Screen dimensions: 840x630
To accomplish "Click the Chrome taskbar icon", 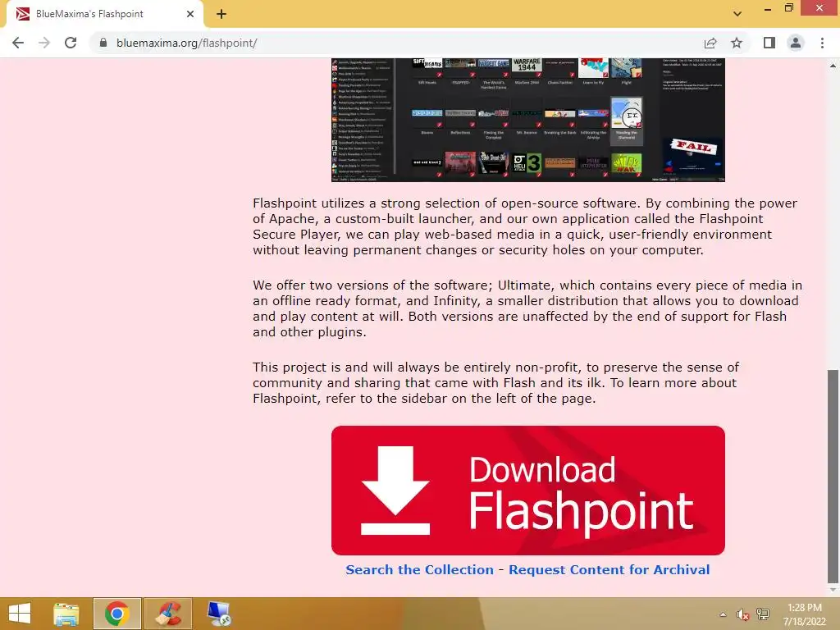I will point(116,614).
